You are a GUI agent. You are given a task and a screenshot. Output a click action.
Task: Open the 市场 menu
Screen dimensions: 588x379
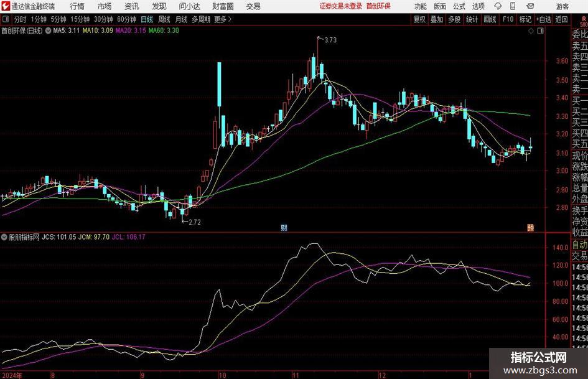click(x=105, y=6)
